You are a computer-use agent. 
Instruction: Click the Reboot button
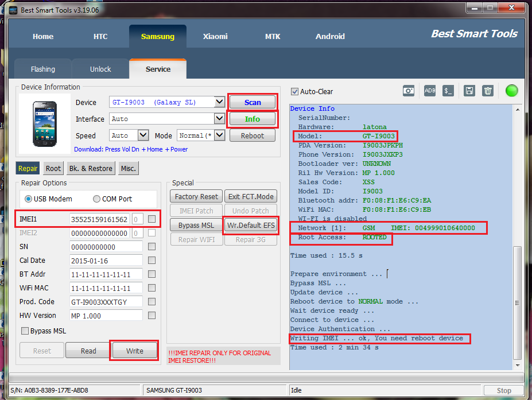(x=253, y=135)
